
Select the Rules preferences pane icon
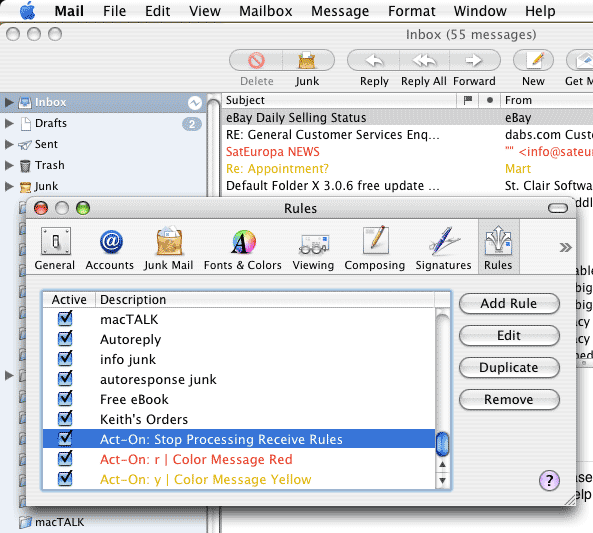pyautogui.click(x=498, y=247)
